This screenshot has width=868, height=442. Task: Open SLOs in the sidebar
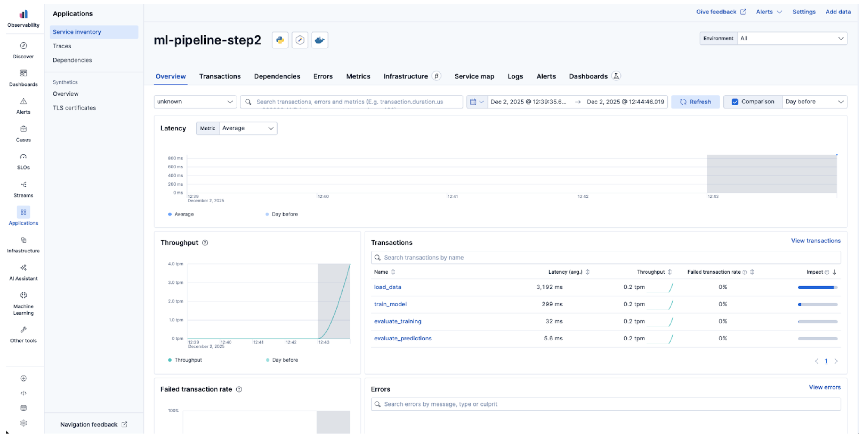point(23,161)
